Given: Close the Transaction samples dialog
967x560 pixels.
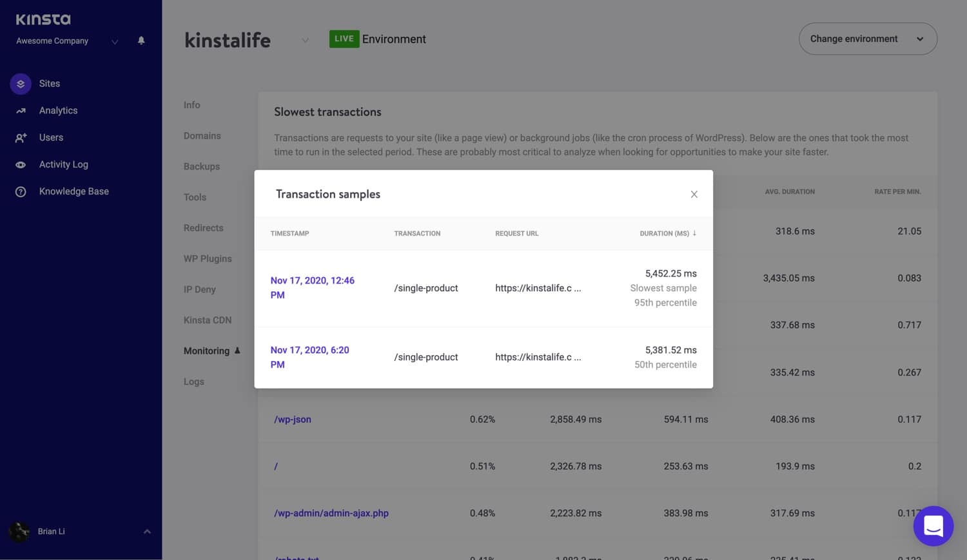Looking at the screenshot, I should (x=694, y=195).
